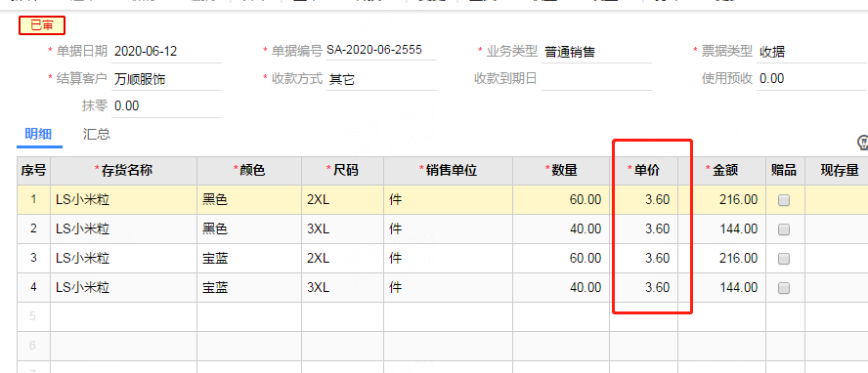Screen dimensions: 868x373
Task: Click row number 4 cell
Action: point(34,287)
